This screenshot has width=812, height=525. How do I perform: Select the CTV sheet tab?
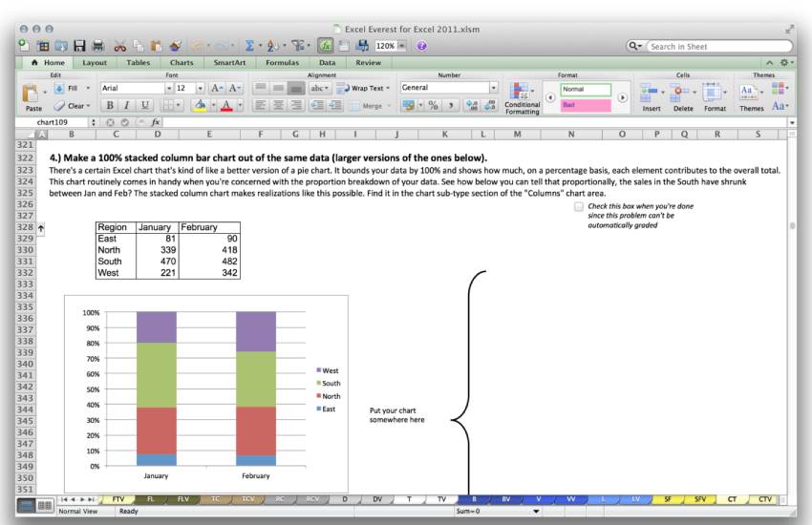765,499
